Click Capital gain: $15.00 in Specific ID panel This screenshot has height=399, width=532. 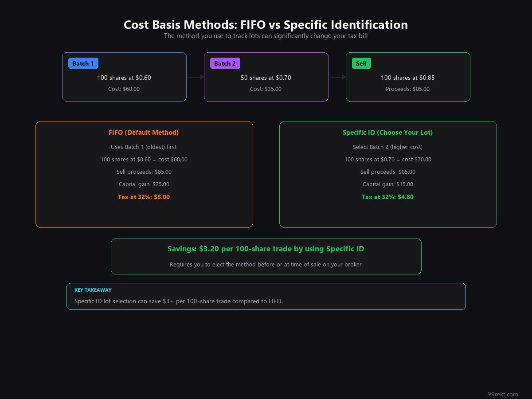(387, 184)
